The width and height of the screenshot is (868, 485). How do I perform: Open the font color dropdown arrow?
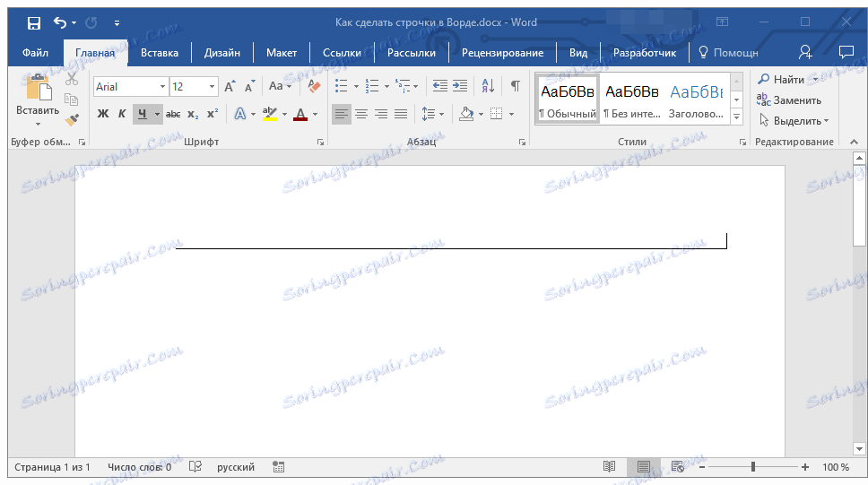[x=315, y=115]
